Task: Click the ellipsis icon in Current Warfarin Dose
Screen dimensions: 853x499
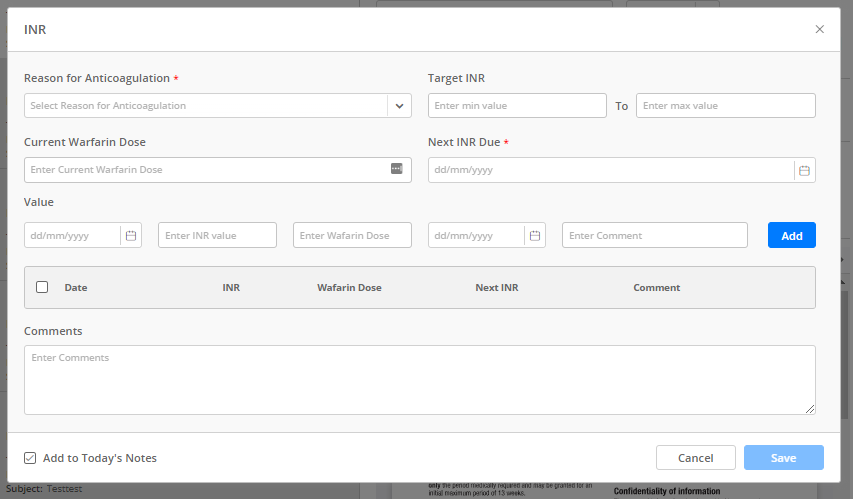Action: [397, 169]
